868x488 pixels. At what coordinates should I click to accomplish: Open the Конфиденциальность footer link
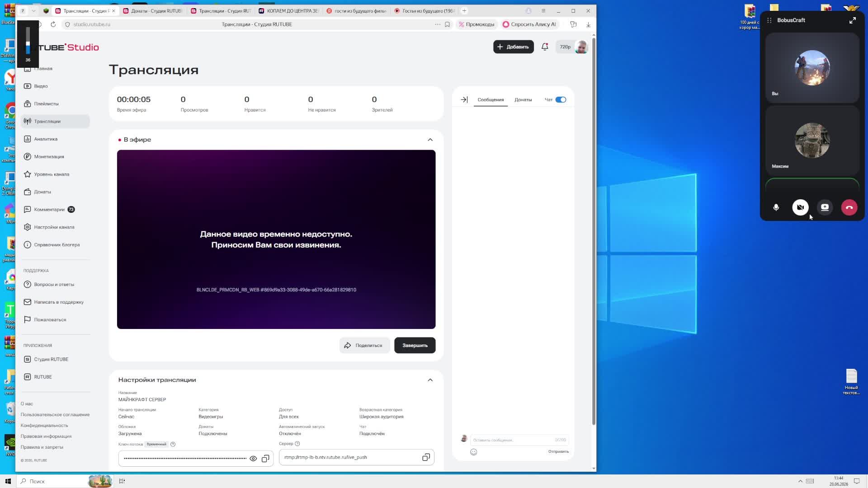click(x=44, y=426)
